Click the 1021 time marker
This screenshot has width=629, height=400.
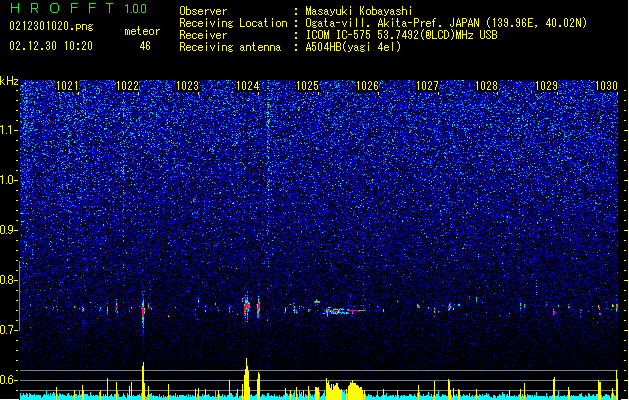[67, 86]
